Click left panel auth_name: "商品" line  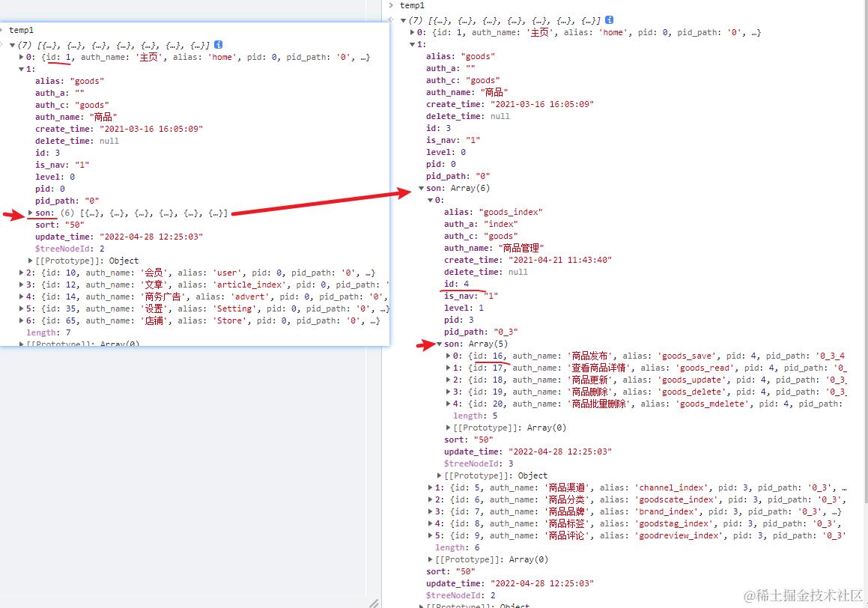[76, 118]
